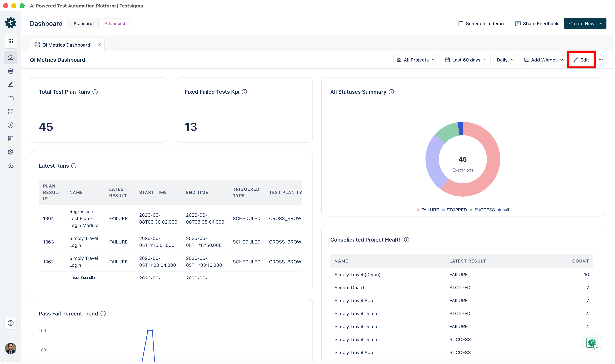Open the green chat assistant widget
This screenshot has height=364, width=615.
point(592,343)
